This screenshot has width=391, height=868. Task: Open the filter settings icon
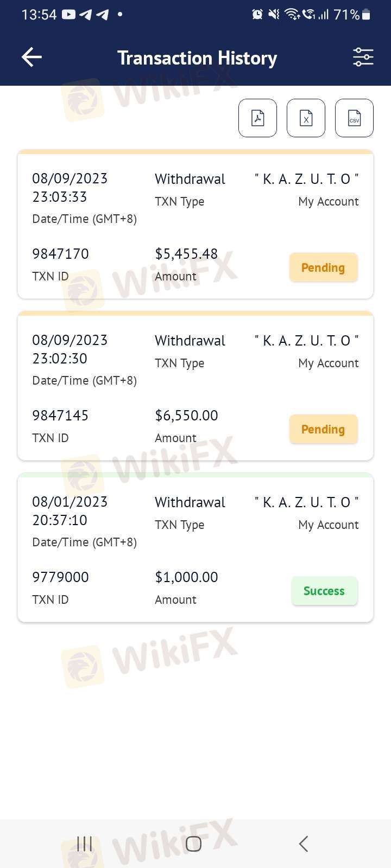pos(363,57)
